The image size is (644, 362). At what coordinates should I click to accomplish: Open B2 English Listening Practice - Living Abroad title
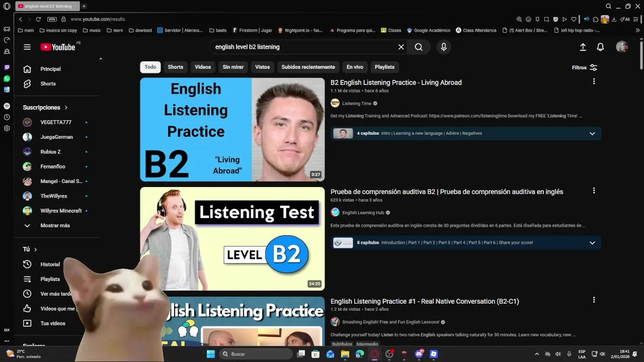(396, 82)
